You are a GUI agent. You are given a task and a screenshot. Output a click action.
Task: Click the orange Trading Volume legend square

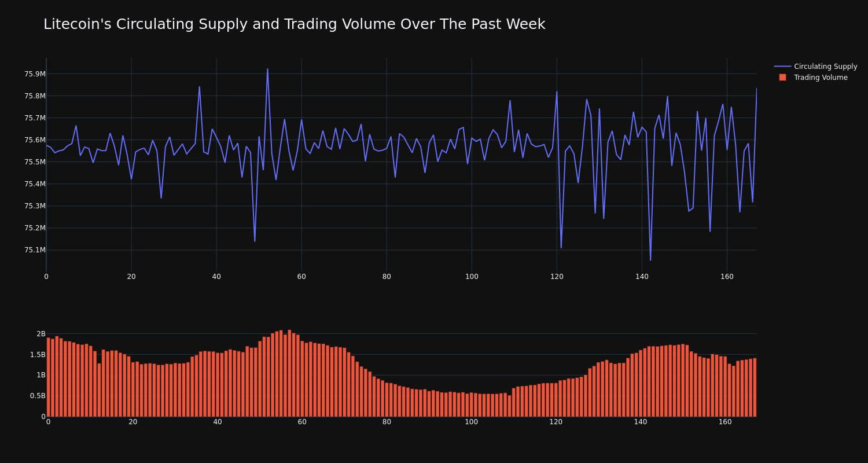[x=782, y=78]
